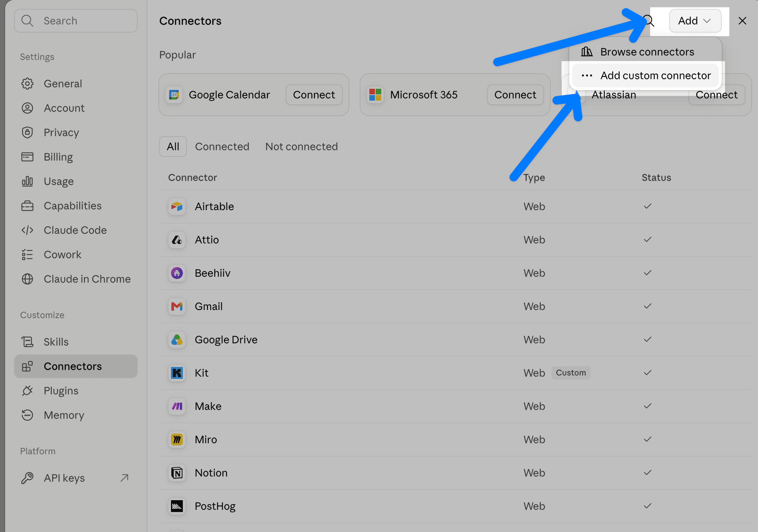Switch to the Not connected tab

[x=302, y=147]
